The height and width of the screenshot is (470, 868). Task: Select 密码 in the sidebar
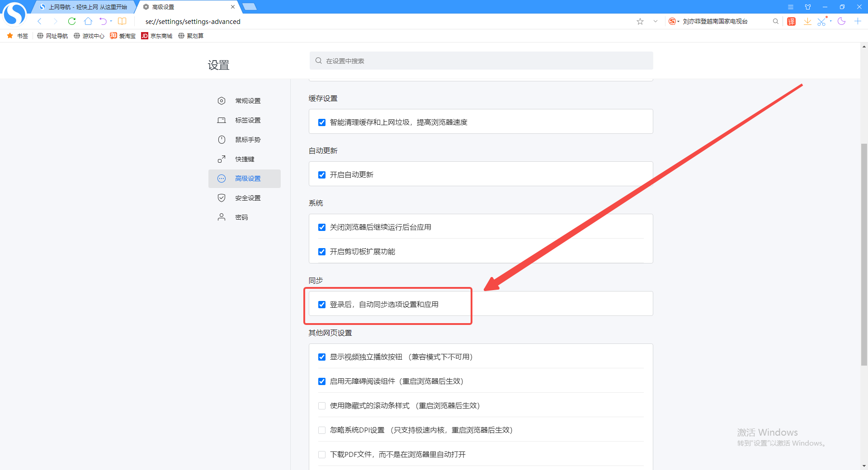(x=245, y=217)
